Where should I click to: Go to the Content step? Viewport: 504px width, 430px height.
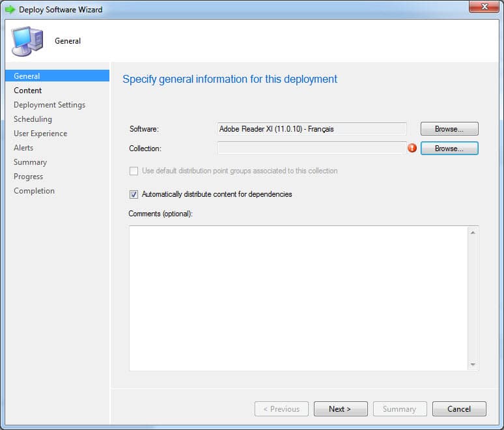[27, 91]
